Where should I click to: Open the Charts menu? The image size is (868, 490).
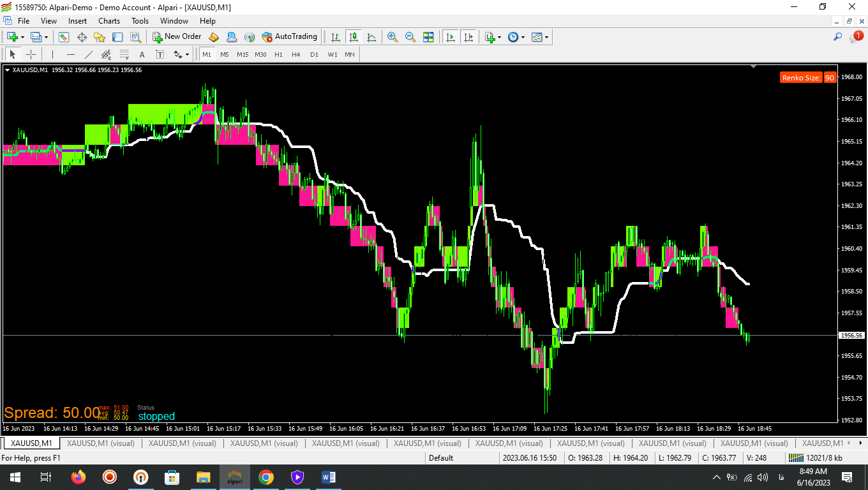109,21
